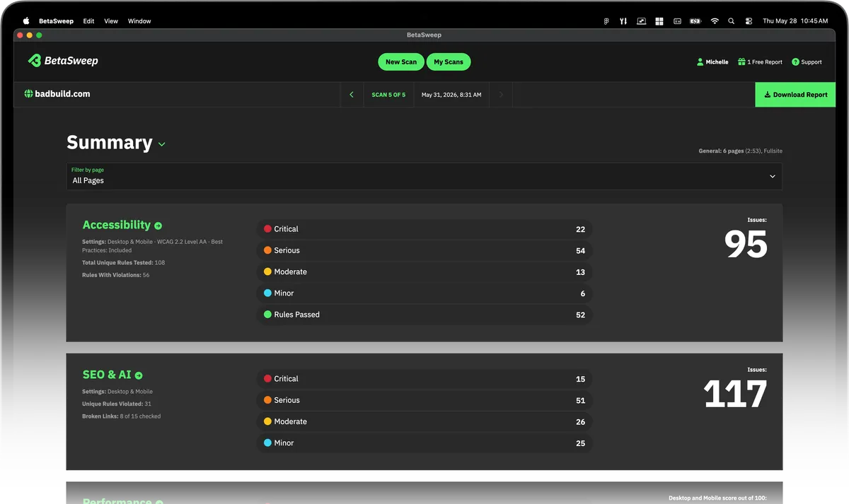Click the next scan arrow
Viewport: 849px width, 504px height.
(501, 95)
